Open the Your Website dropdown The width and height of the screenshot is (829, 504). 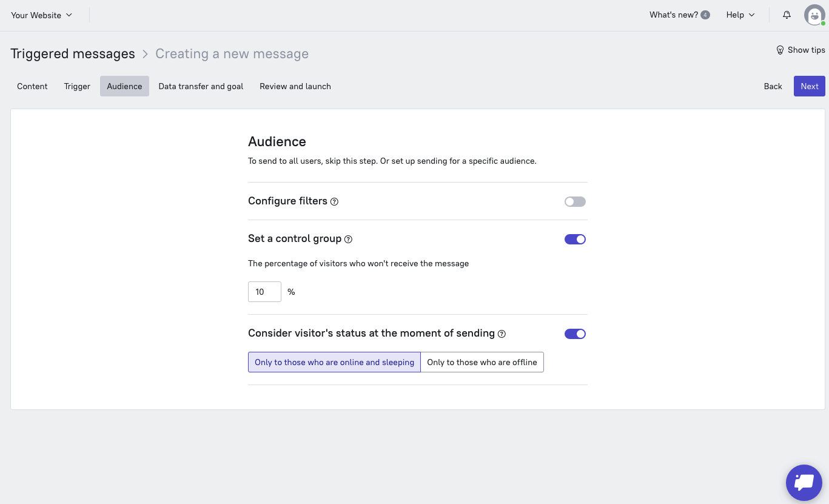[x=41, y=15]
